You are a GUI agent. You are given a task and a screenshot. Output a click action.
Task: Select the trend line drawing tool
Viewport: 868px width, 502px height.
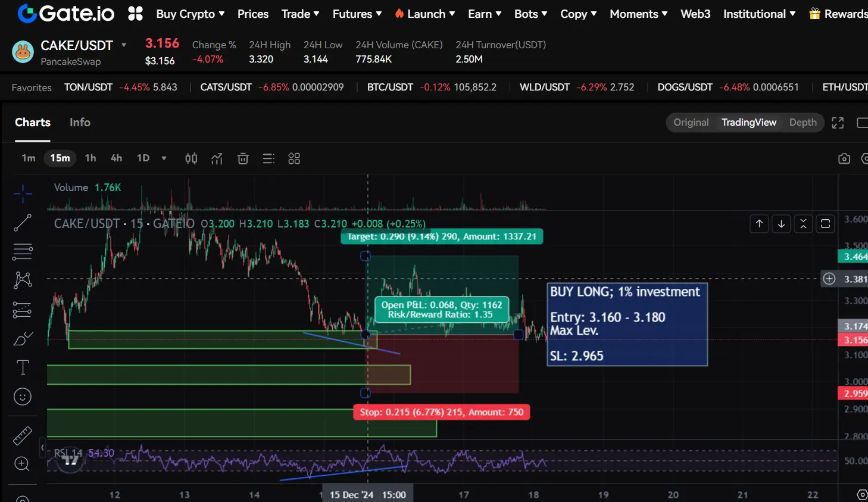(x=23, y=223)
